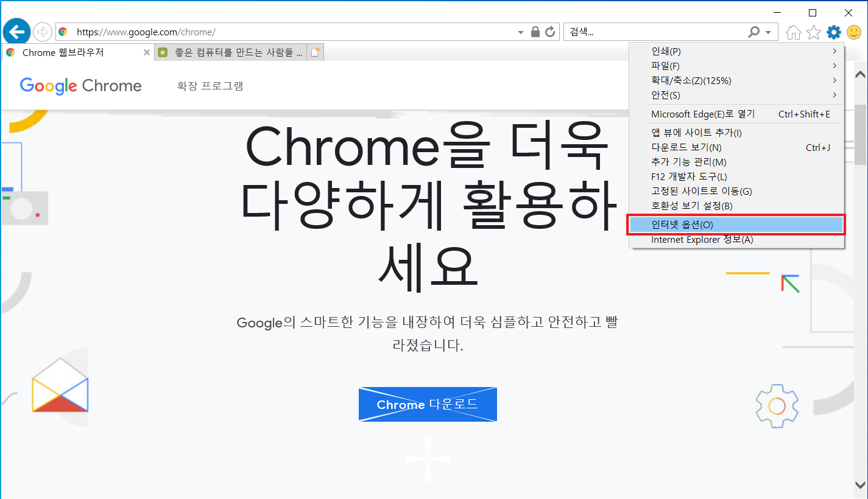This screenshot has height=499, width=868.
Task: Minimize the browser window
Action: coord(776,12)
